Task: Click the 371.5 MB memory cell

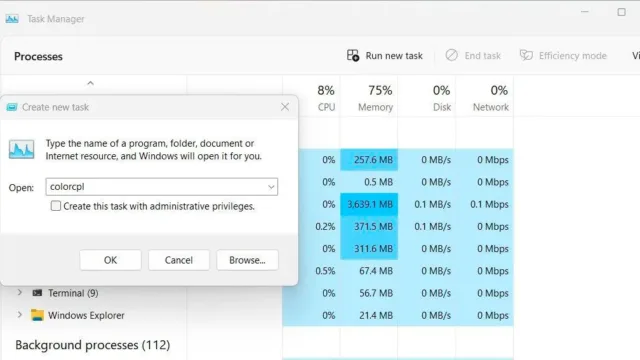Action: tap(369, 227)
